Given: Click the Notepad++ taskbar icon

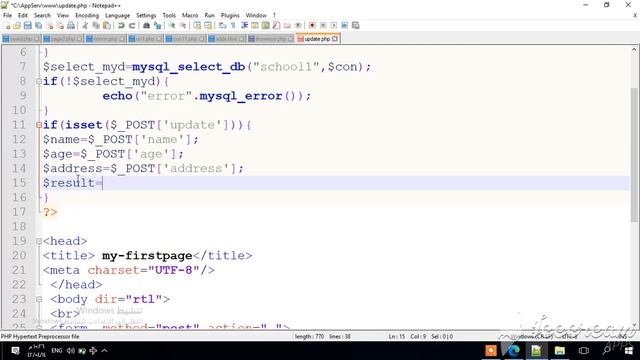Looking at the screenshot, I should 536,351.
